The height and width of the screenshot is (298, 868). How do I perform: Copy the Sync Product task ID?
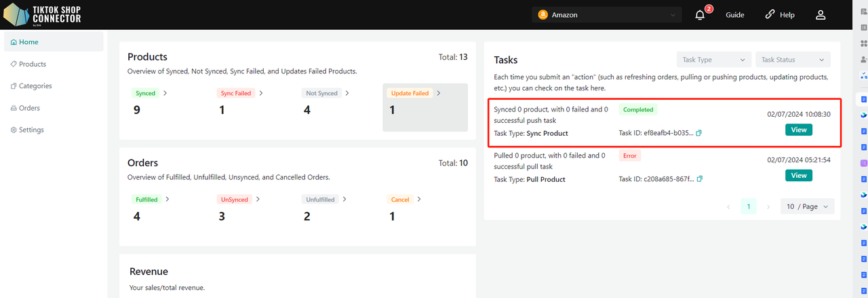(699, 133)
